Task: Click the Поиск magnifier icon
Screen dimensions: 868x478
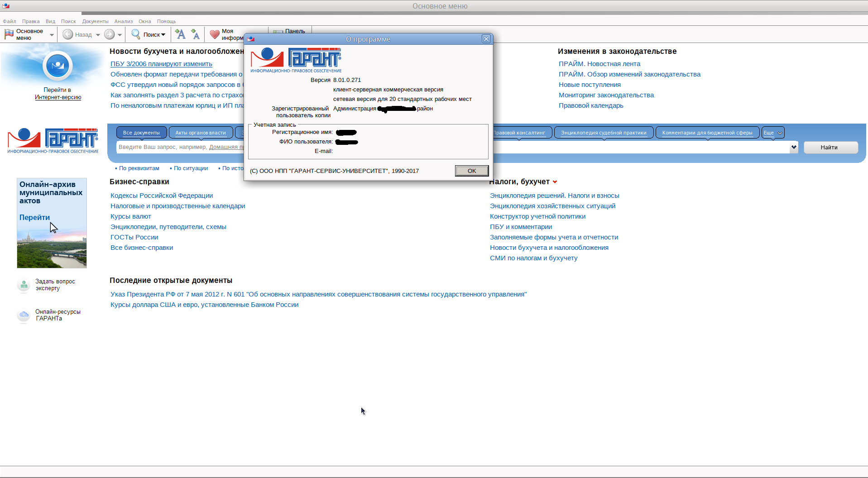Action: 136,34
